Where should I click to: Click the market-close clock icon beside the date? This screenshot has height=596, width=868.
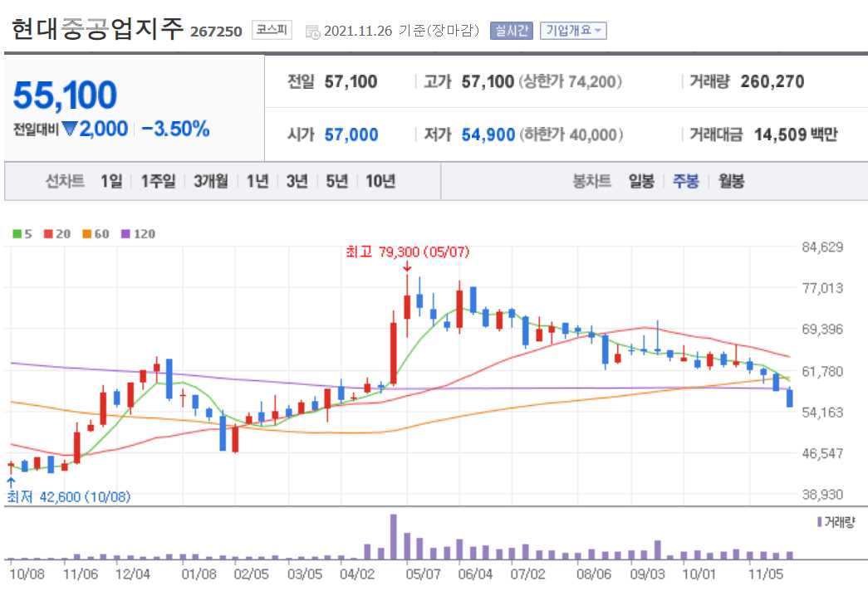313,32
